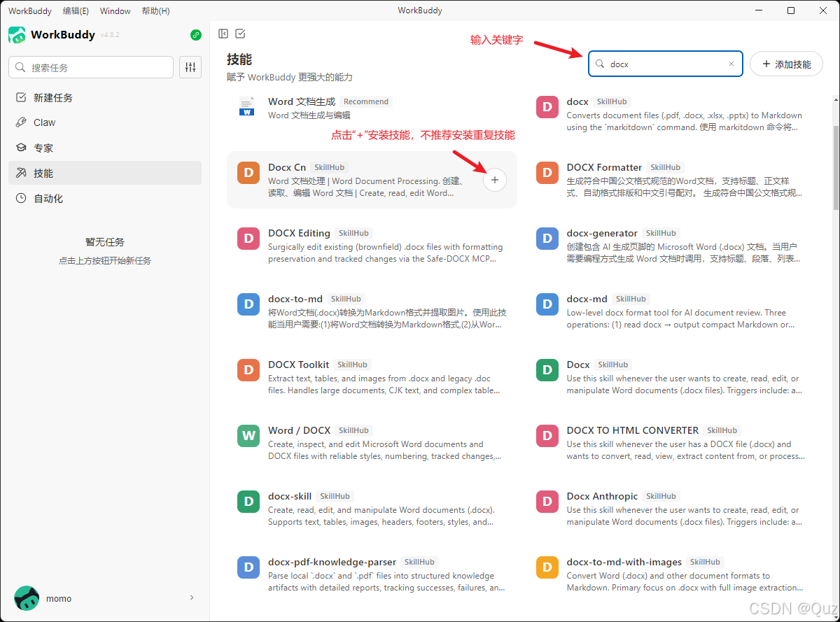The image size is (840, 622).
Task: Click the 添加技能 button
Action: click(x=786, y=64)
